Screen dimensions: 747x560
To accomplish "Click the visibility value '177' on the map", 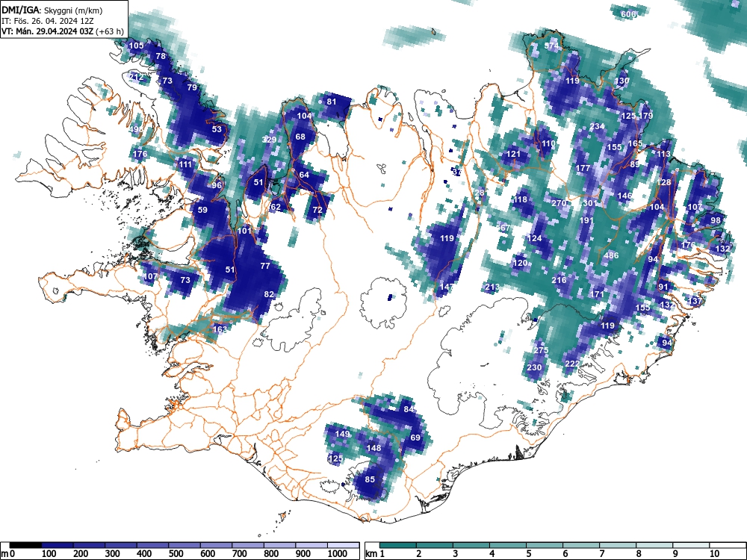I will coord(583,168).
